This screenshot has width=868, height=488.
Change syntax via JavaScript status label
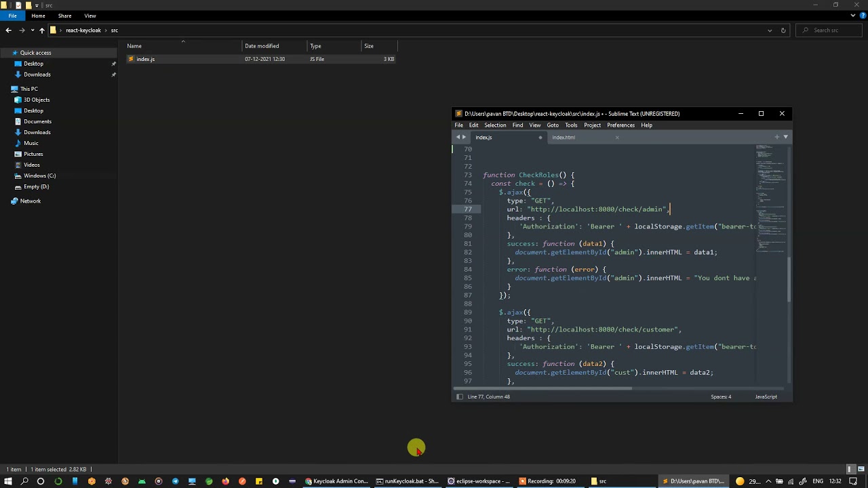pos(766,396)
